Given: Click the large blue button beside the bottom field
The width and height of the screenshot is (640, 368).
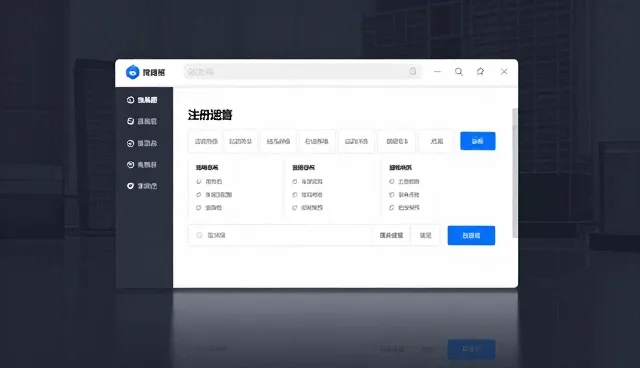Looking at the screenshot, I should 471,235.
